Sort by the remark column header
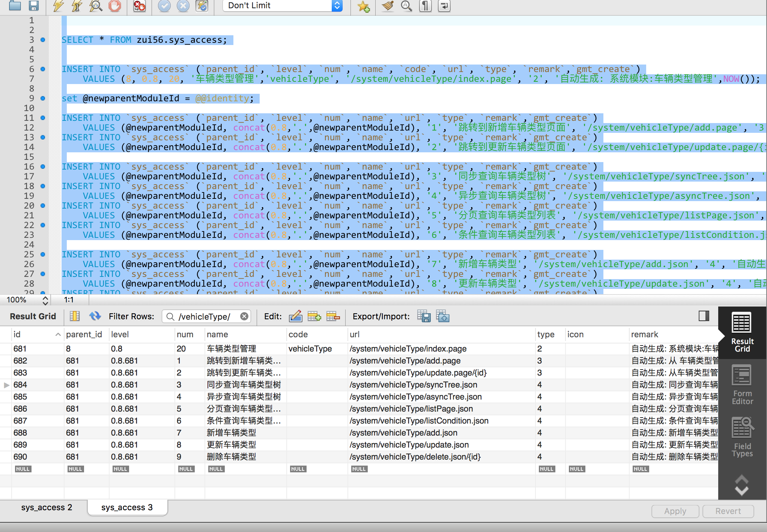 (x=674, y=334)
